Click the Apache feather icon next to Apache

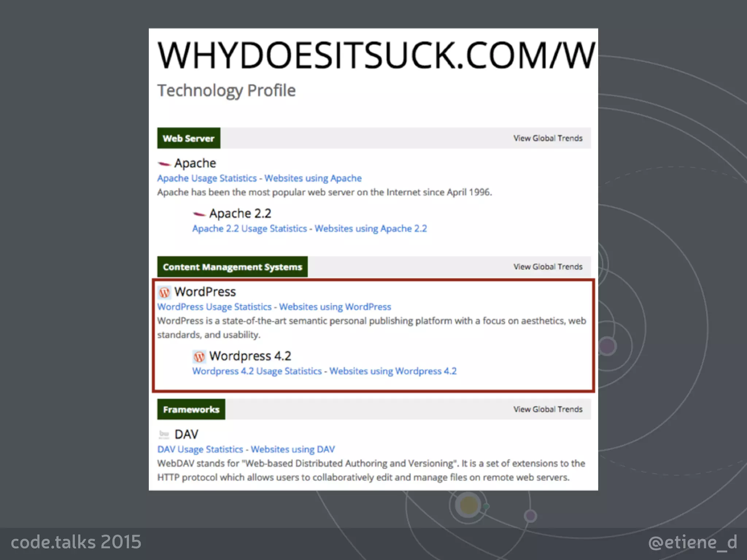point(164,164)
